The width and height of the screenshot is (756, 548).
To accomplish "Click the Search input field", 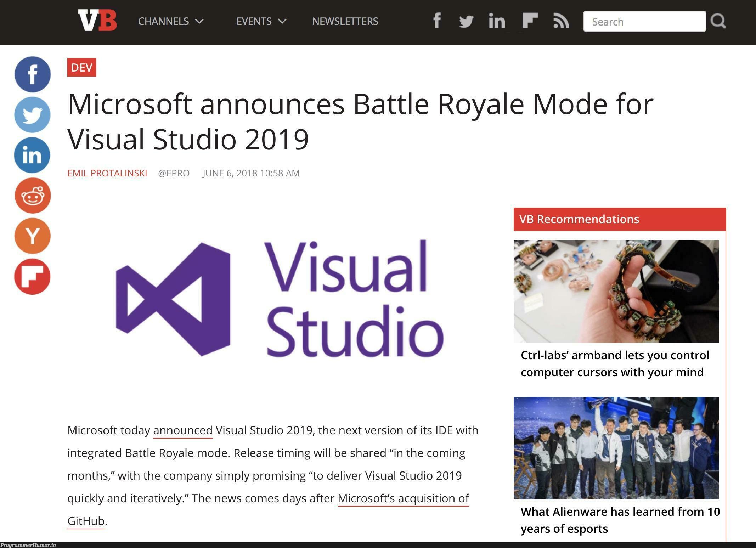I will 644,21.
